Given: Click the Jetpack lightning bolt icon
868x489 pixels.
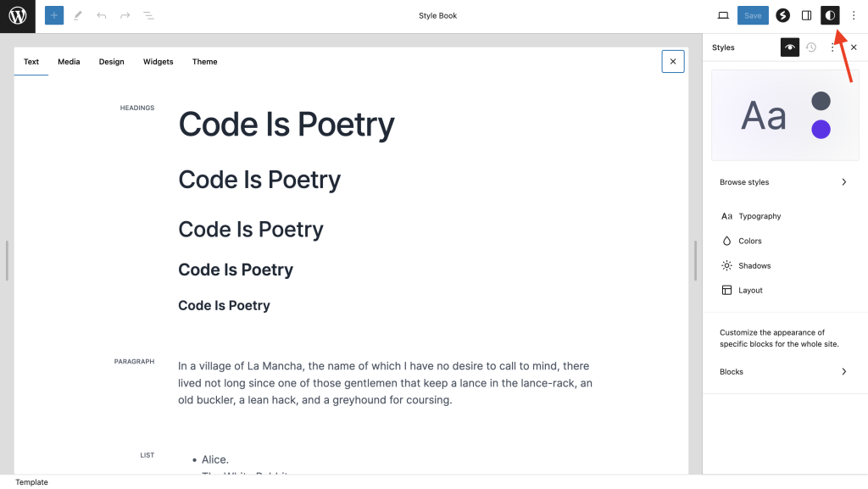Looking at the screenshot, I should 783,15.
